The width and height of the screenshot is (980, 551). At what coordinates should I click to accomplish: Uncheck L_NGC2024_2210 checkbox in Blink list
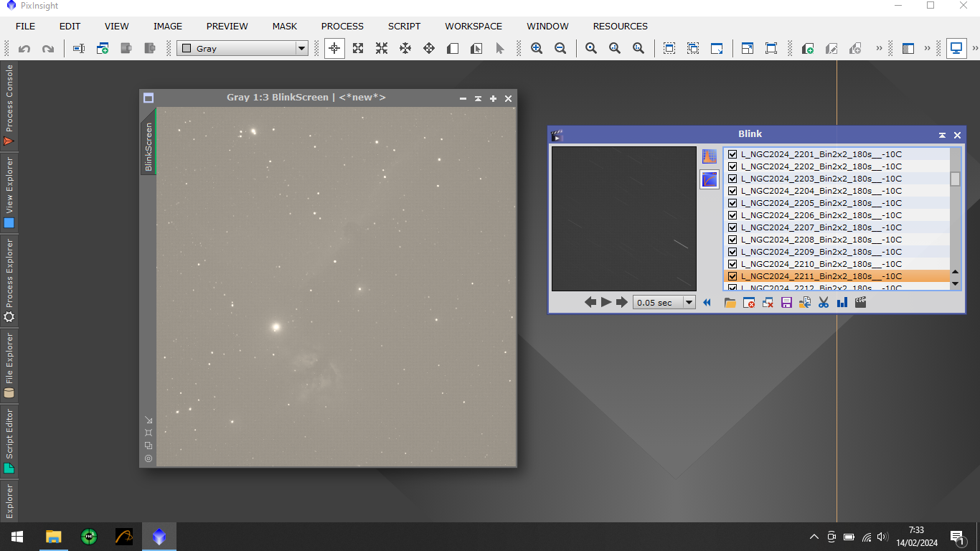click(x=732, y=264)
